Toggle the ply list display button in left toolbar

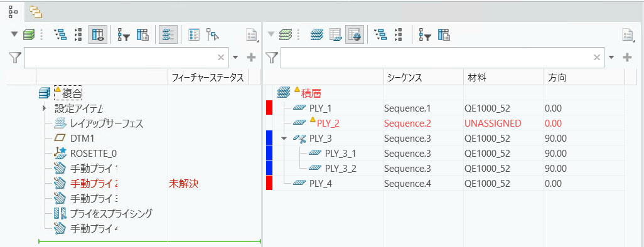(168, 35)
